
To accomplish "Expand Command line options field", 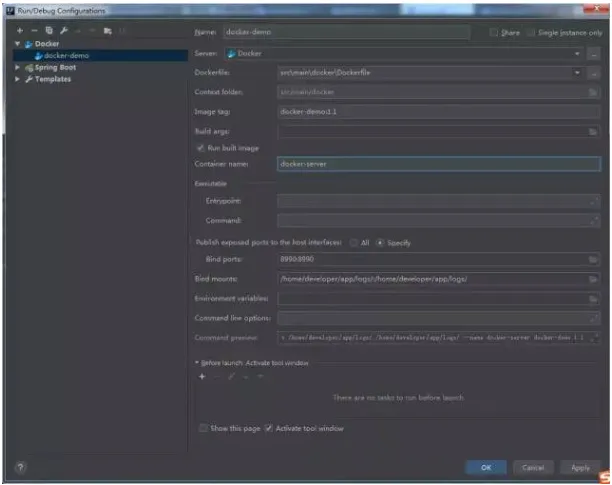I will click(594, 318).
